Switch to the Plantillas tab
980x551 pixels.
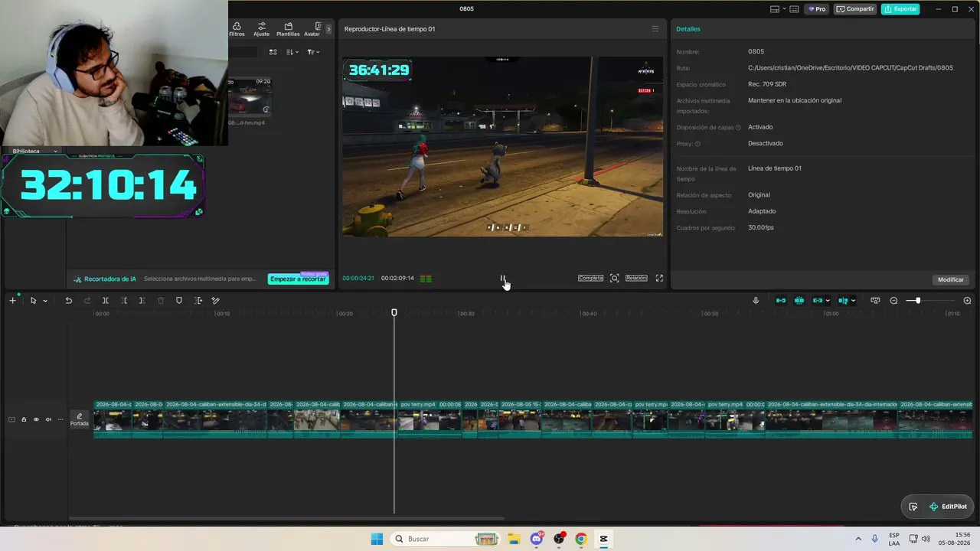tap(288, 29)
